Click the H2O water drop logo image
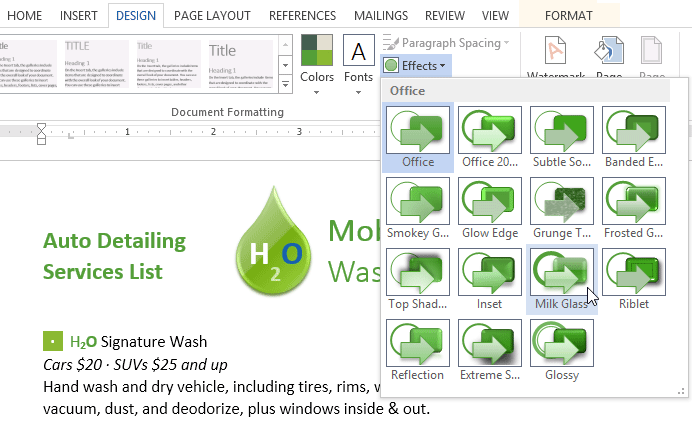Screen dimensions: 692x425 pyautogui.click(x=274, y=240)
